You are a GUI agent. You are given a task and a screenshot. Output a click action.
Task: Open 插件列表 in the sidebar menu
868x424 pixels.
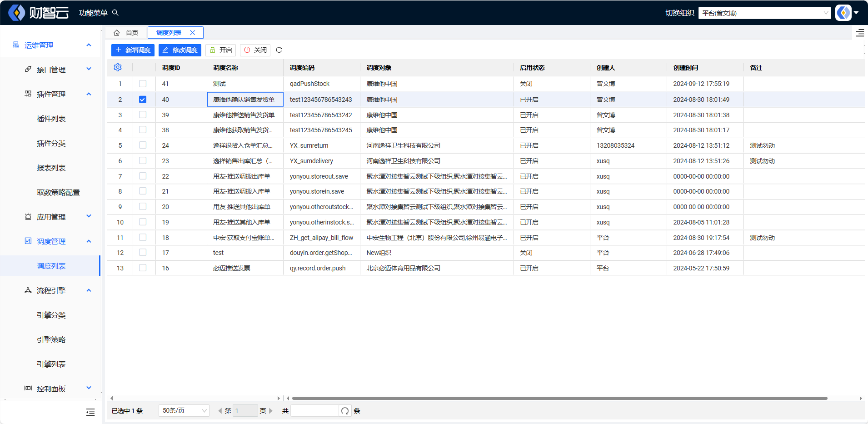click(51, 119)
